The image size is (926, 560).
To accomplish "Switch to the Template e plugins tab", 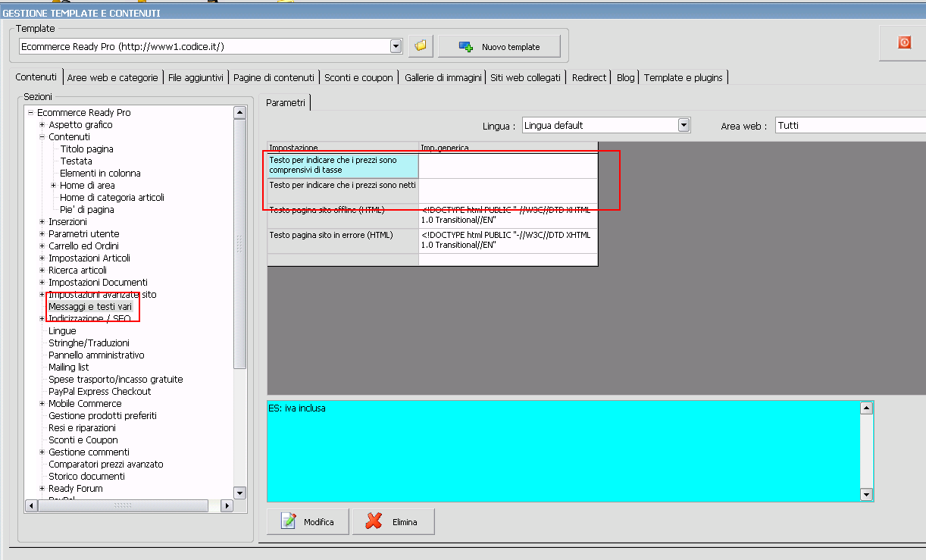I will click(684, 77).
